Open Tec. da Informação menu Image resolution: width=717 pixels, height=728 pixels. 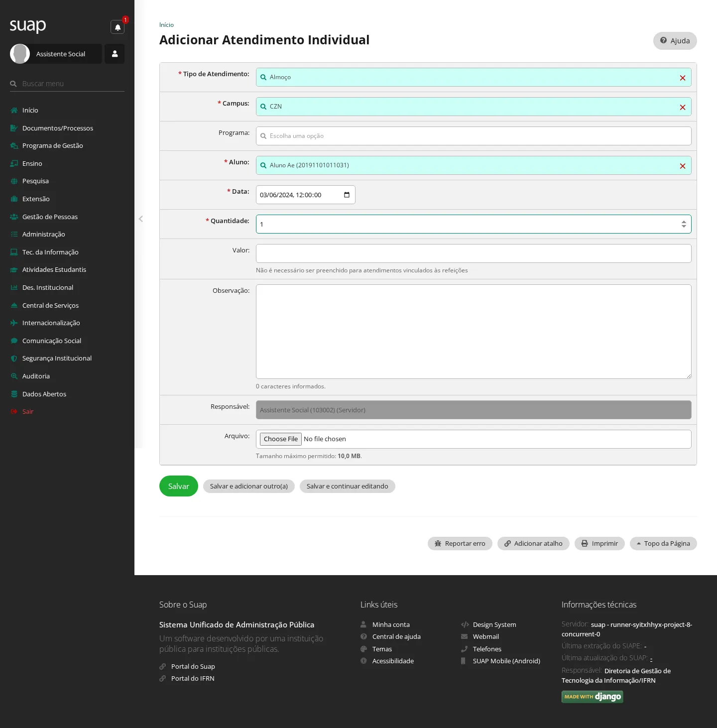click(50, 252)
